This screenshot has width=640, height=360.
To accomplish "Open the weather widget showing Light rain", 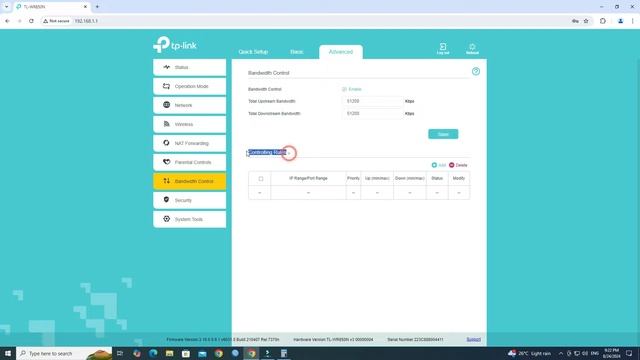I will click(529, 353).
